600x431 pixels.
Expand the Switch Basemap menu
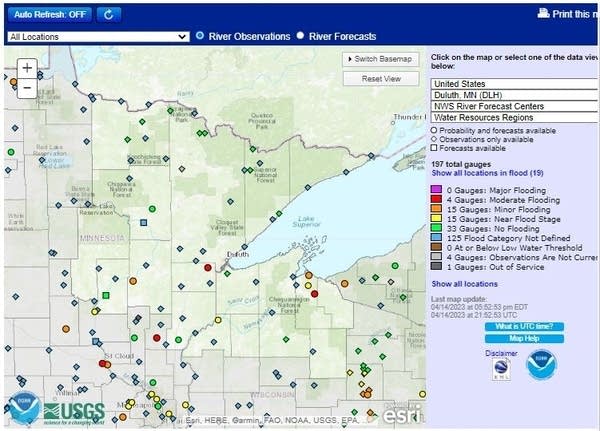click(381, 59)
